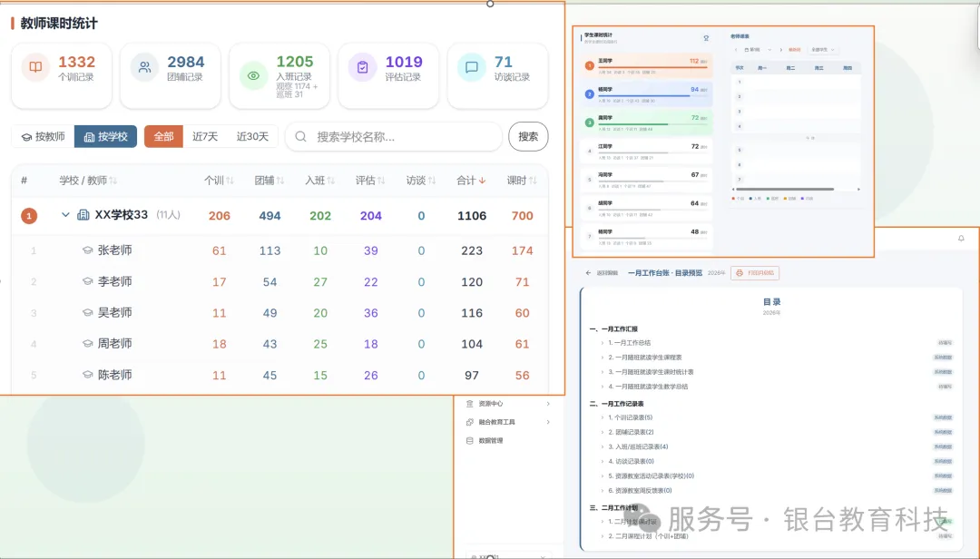
Task: Click the 陈老师 row name
Action: [115, 375]
